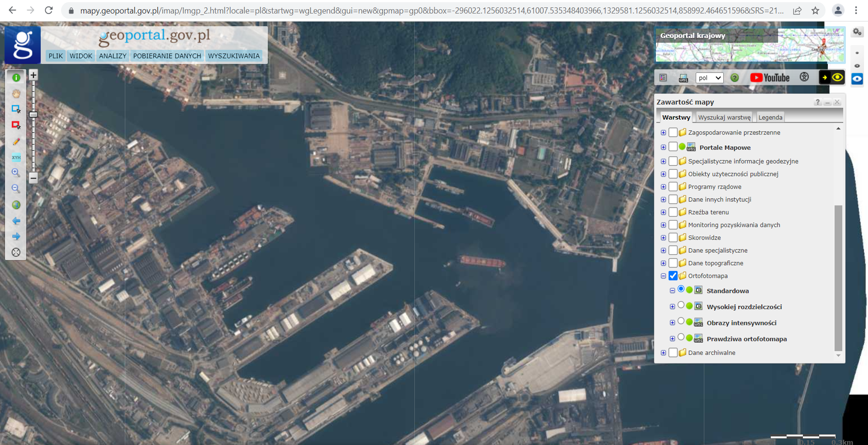This screenshot has height=445, width=868.
Task: Open the YouTube channel icon
Action: click(769, 78)
